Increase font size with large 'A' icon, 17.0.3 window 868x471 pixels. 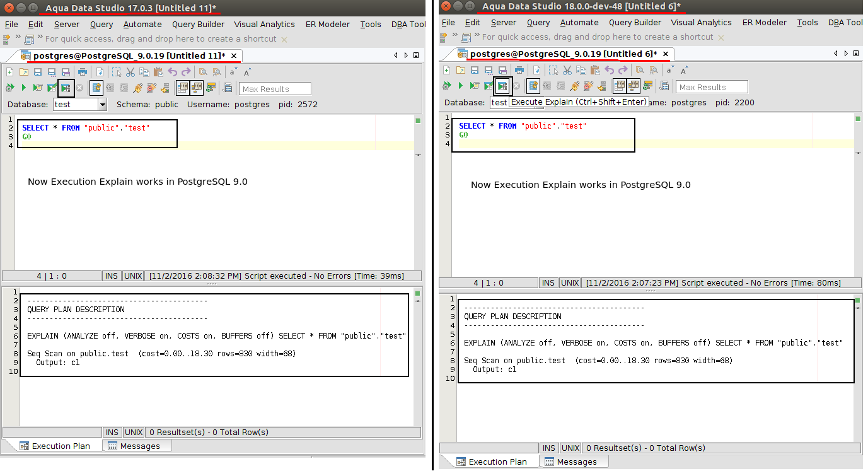[x=248, y=72]
